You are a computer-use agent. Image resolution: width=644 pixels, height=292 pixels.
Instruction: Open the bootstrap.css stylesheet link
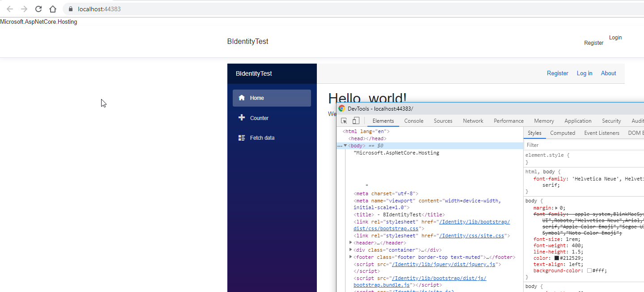pyautogui.click(x=432, y=225)
